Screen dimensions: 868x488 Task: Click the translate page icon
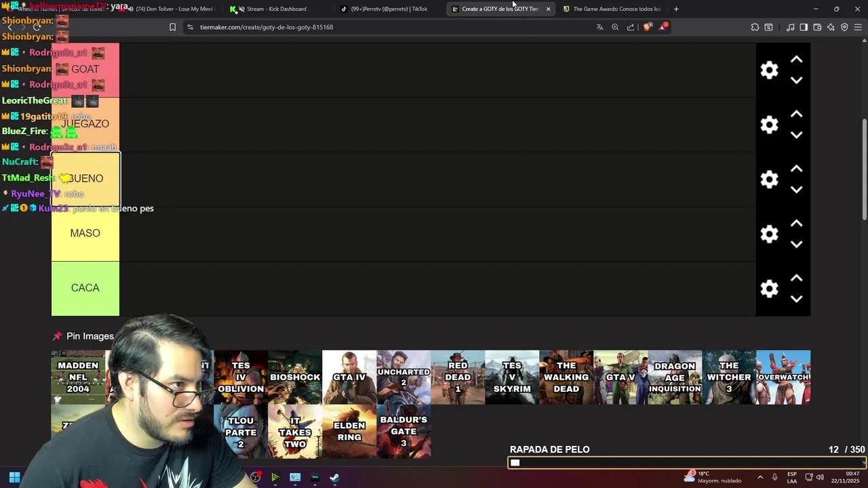599,27
